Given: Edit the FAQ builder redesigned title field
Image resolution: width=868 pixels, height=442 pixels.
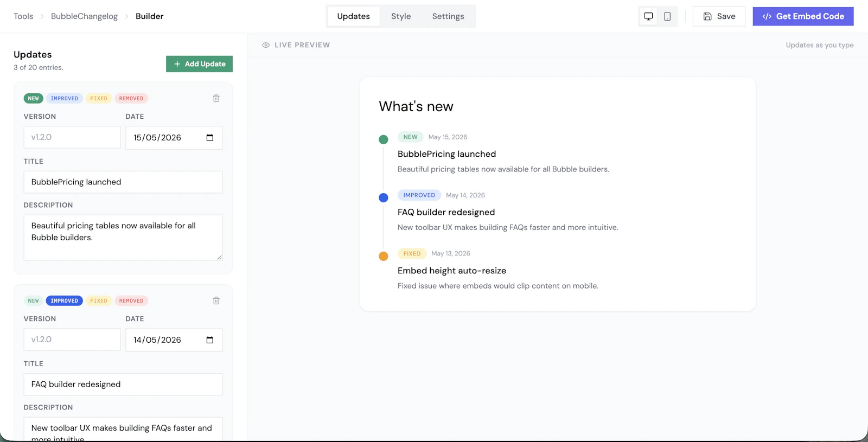Looking at the screenshot, I should coord(123,385).
